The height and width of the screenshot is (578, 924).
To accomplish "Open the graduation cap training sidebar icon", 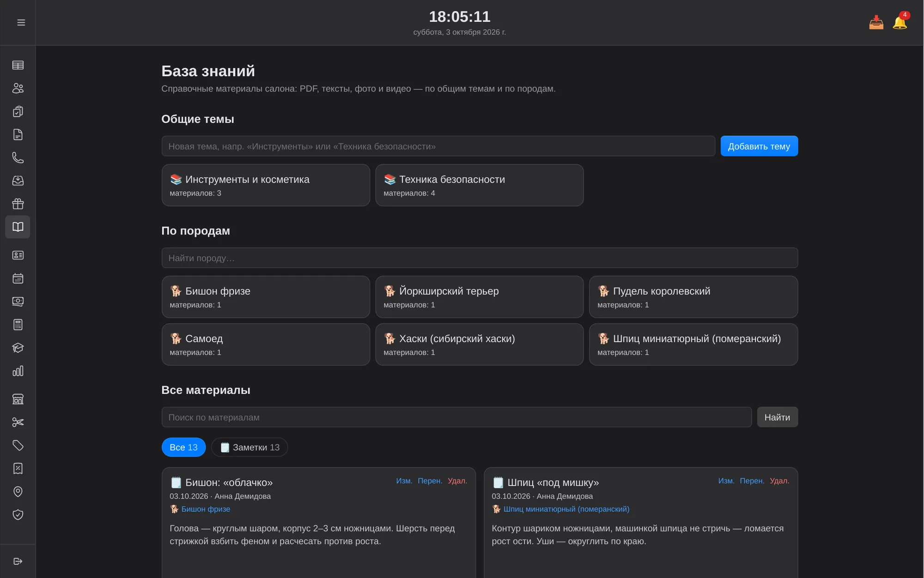I will pos(18,348).
